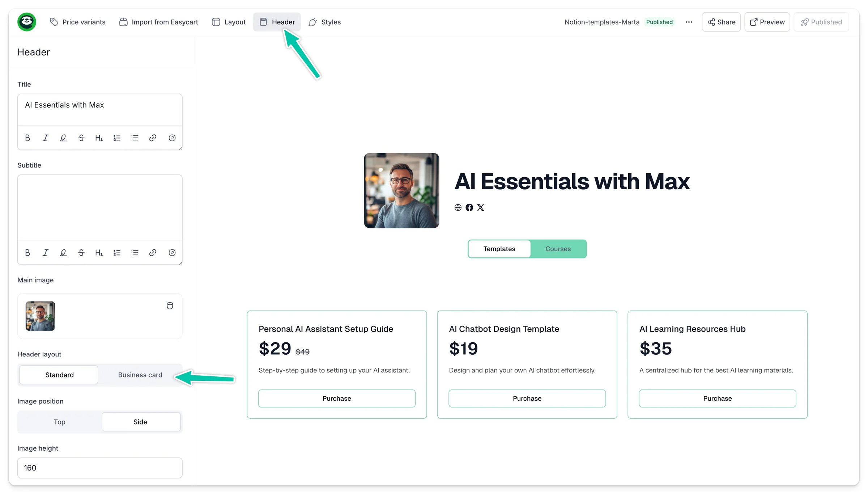The height and width of the screenshot is (494, 868).
Task: Choose Standard header layout
Action: [59, 375]
